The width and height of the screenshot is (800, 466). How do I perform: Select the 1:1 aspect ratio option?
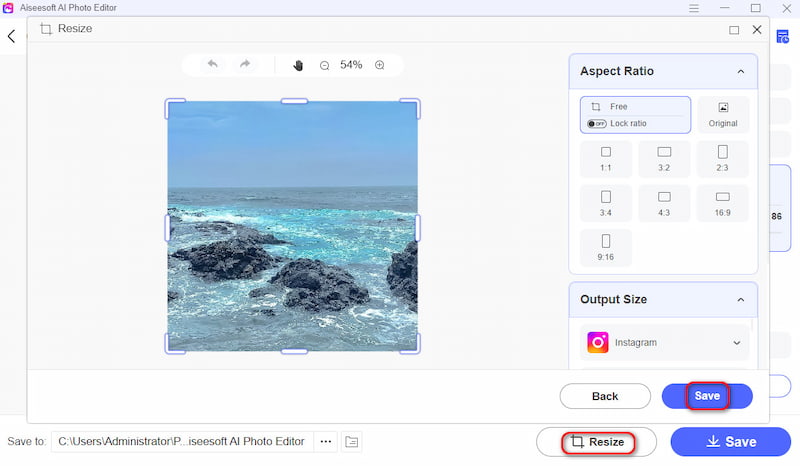coord(605,159)
